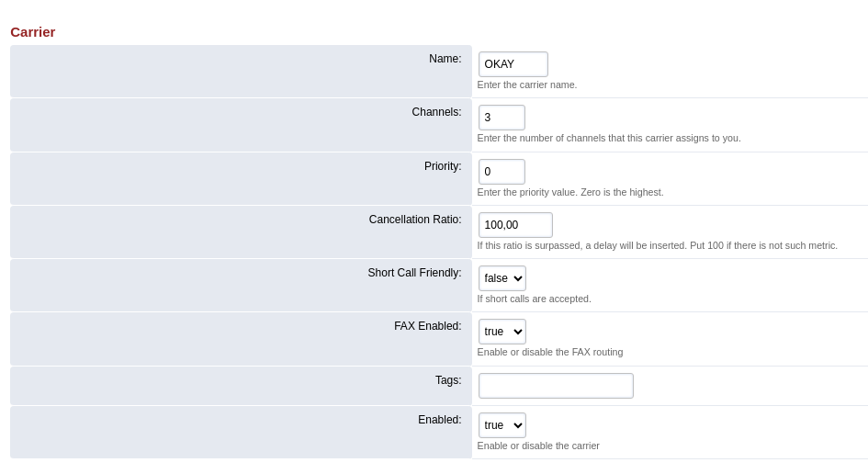Select the Cancellation Ratio field showing 100,00
The width and height of the screenshot is (868, 474).
pyautogui.click(x=515, y=225)
